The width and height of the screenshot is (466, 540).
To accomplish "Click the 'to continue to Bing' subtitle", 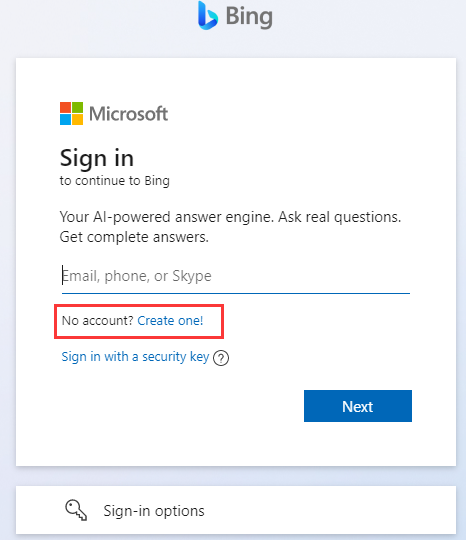I will point(115,181).
